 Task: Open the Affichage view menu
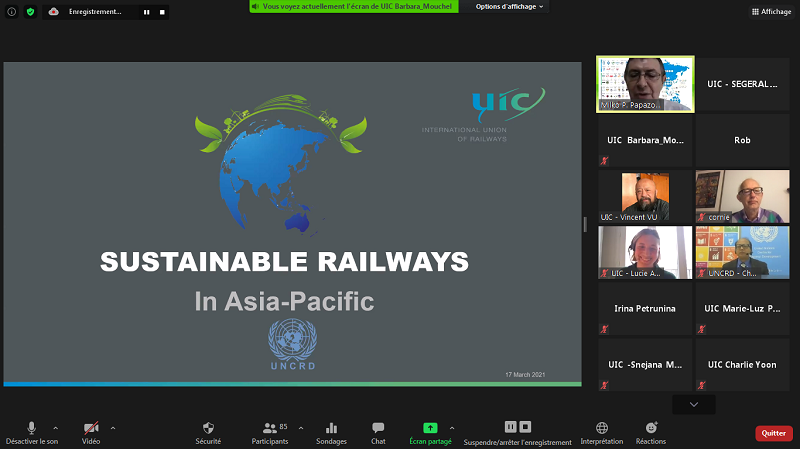[771, 12]
